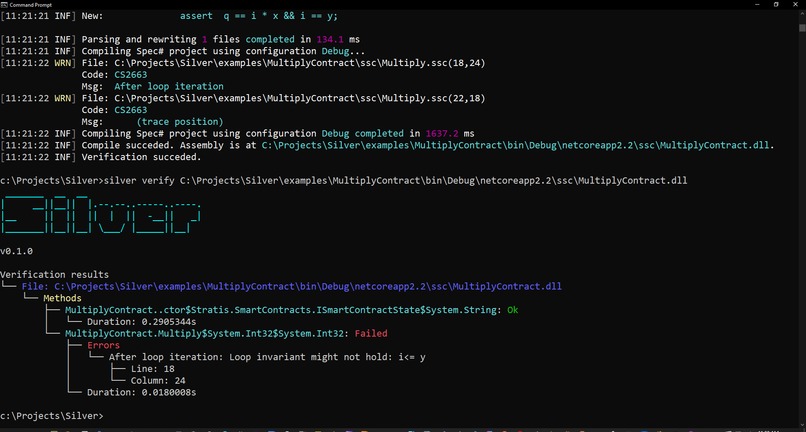Minimize the Command Prompt window

[x=757, y=4]
